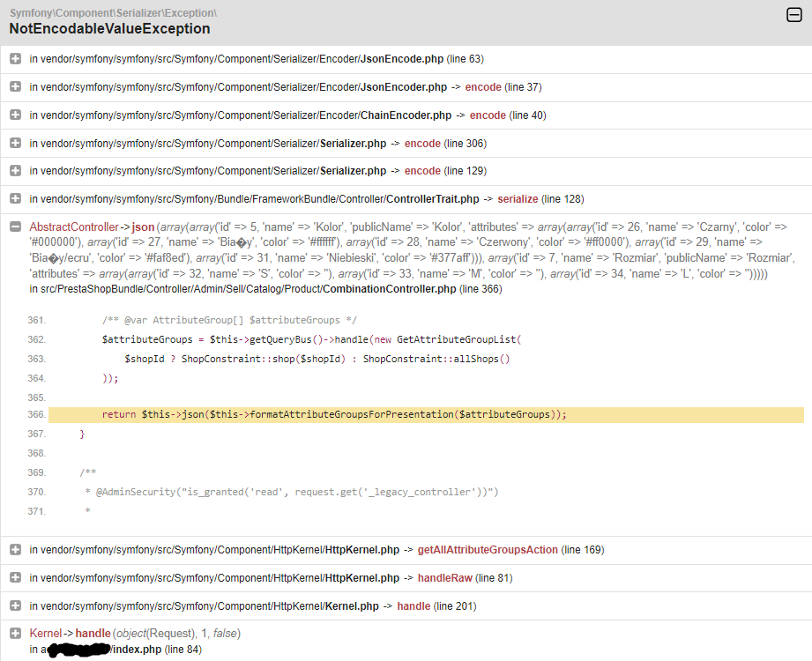Expand the ControllerTrait.php line 128 trace
The width and height of the screenshot is (812, 661).
point(16,198)
